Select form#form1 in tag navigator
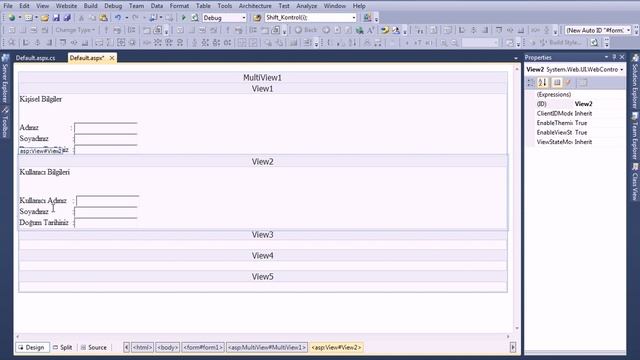The image size is (640, 360). [203, 347]
